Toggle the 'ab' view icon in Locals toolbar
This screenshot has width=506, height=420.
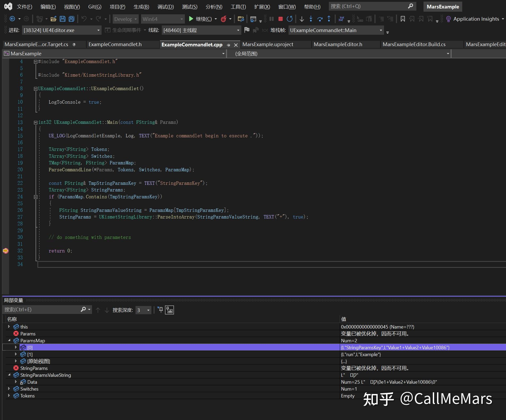169,310
